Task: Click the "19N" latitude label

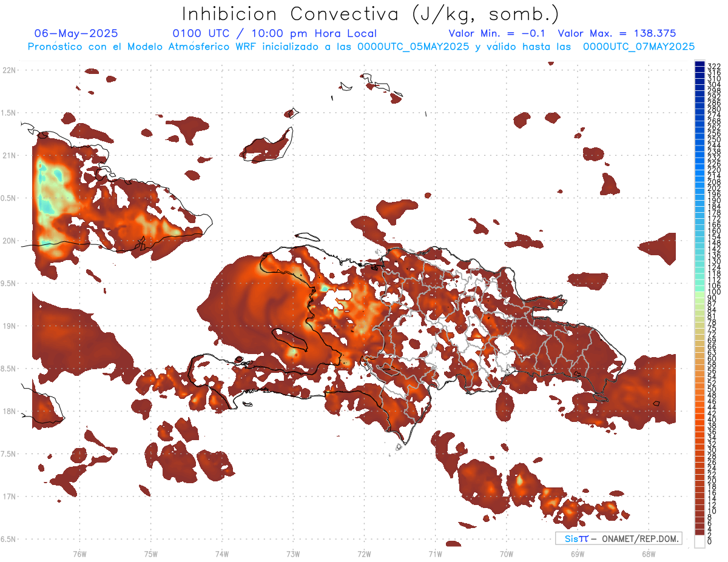Action: tap(9, 326)
